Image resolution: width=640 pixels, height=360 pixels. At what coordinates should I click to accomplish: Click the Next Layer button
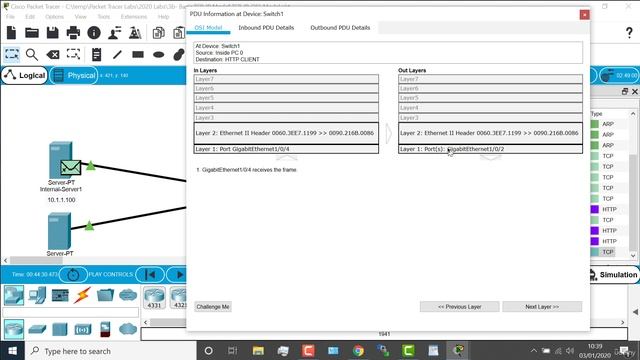[x=542, y=307]
